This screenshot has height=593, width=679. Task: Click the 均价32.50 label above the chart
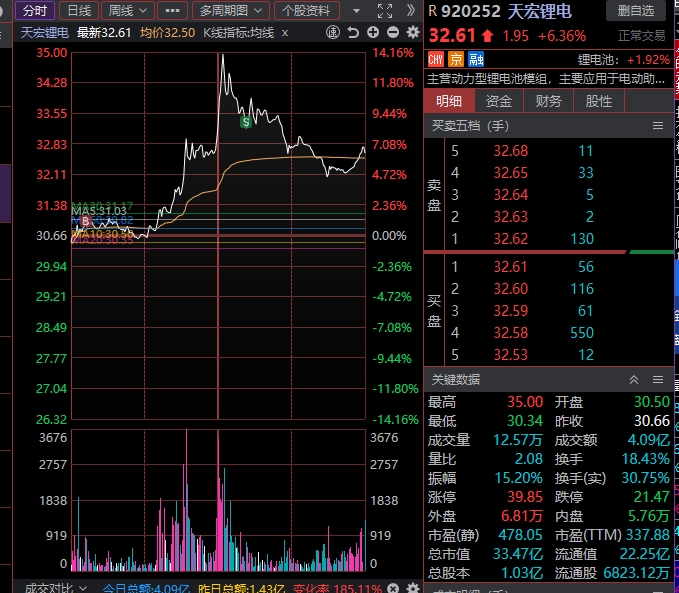pyautogui.click(x=168, y=33)
